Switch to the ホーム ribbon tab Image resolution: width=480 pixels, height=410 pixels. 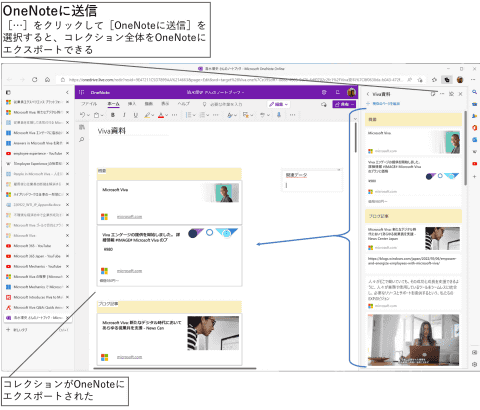point(113,104)
